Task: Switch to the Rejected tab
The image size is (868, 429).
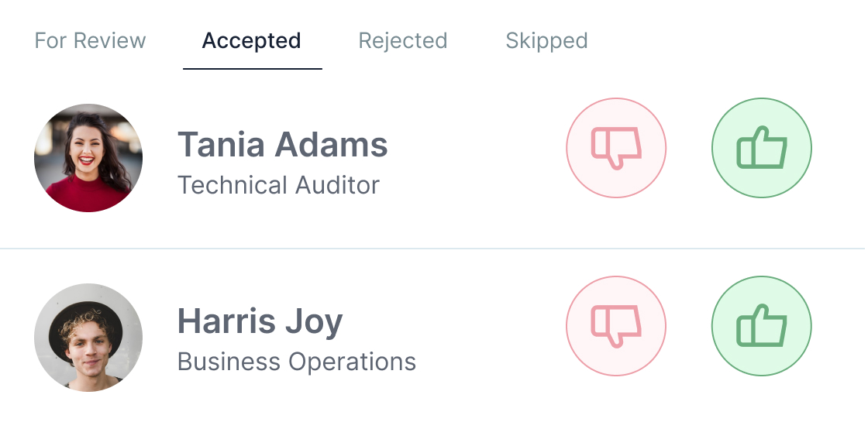Action: 403,40
